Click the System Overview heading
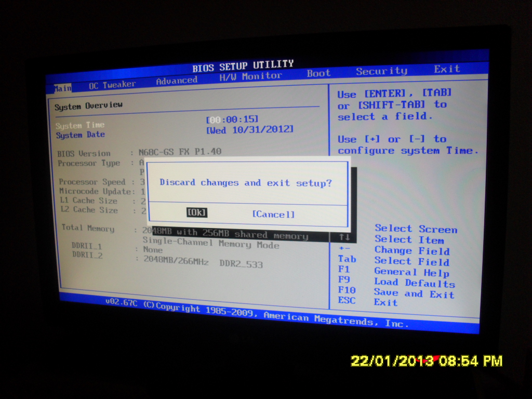Screen dimensions: 532x399 point(88,106)
